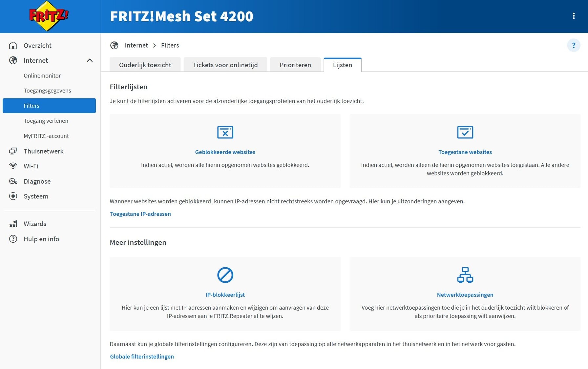Collapse the Internet menu chevron
The height and width of the screenshot is (369, 588).
click(x=90, y=60)
